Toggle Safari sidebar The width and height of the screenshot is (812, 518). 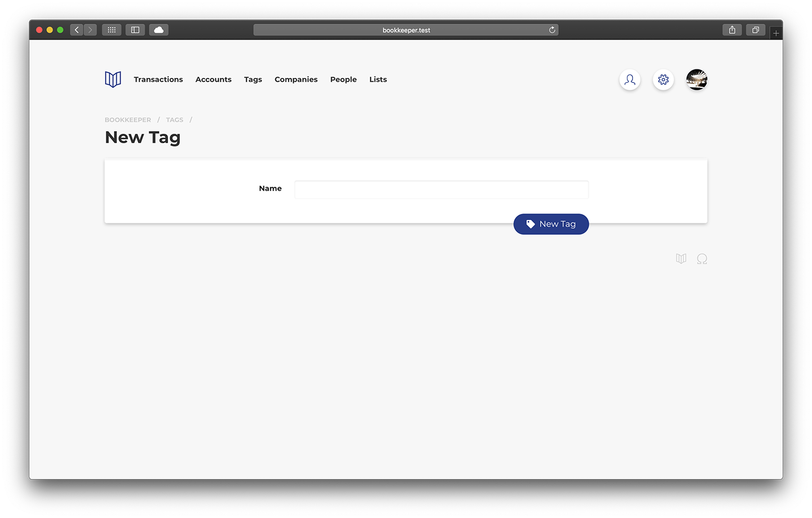135,30
